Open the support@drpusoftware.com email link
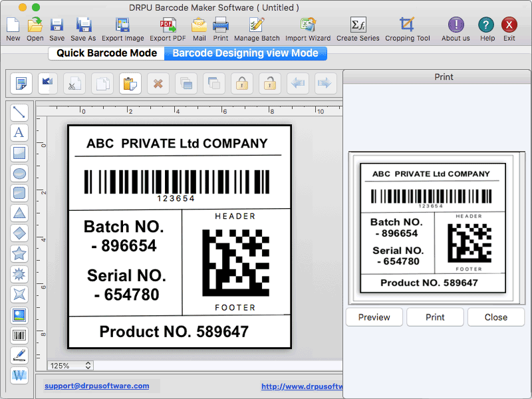Image resolution: width=532 pixels, height=399 pixels. click(x=97, y=386)
